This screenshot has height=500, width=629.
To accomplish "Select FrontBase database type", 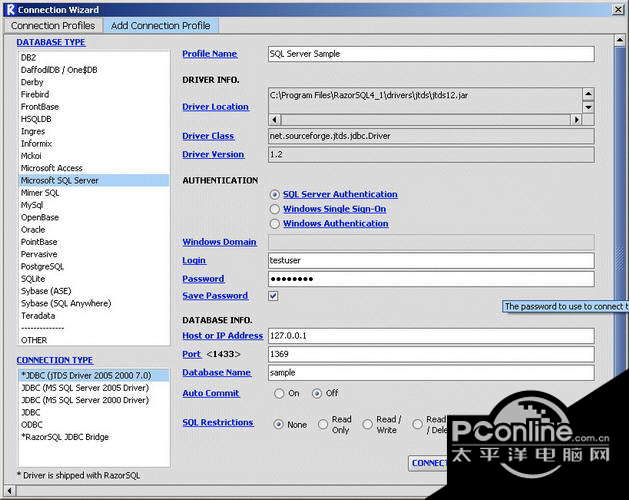I will 94,107.
